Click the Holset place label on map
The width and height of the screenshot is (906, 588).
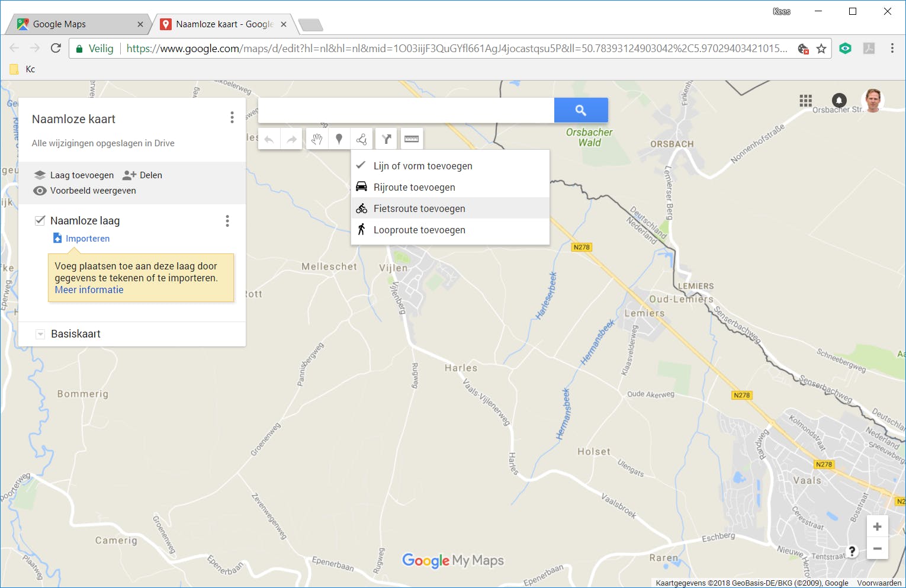(593, 451)
